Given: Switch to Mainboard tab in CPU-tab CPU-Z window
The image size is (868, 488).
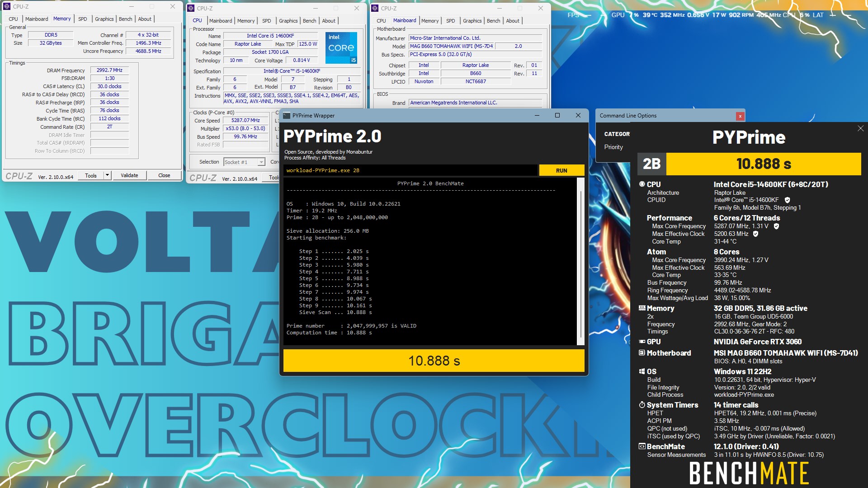Looking at the screenshot, I should pos(221,21).
